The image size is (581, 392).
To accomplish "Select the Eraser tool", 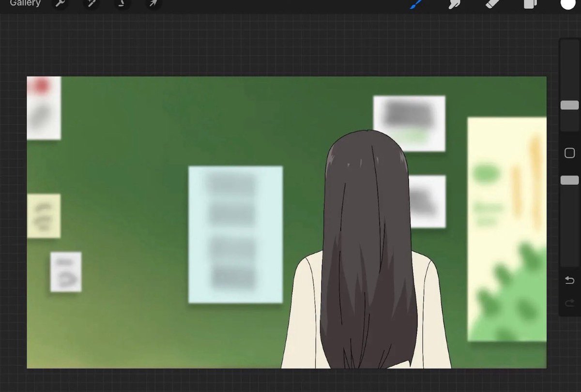I will click(x=492, y=4).
